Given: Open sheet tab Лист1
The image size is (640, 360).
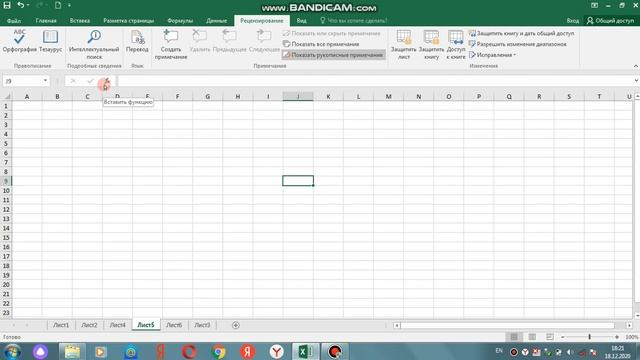Looking at the screenshot, I should (x=61, y=325).
